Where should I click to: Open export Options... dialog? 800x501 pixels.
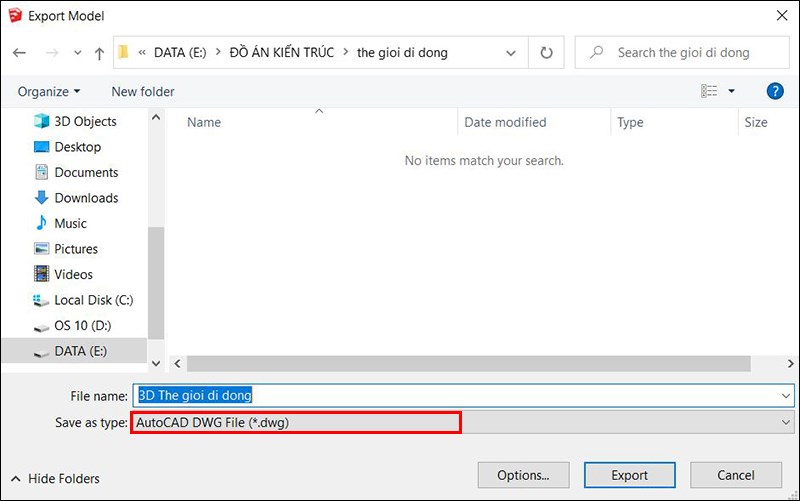click(x=523, y=475)
